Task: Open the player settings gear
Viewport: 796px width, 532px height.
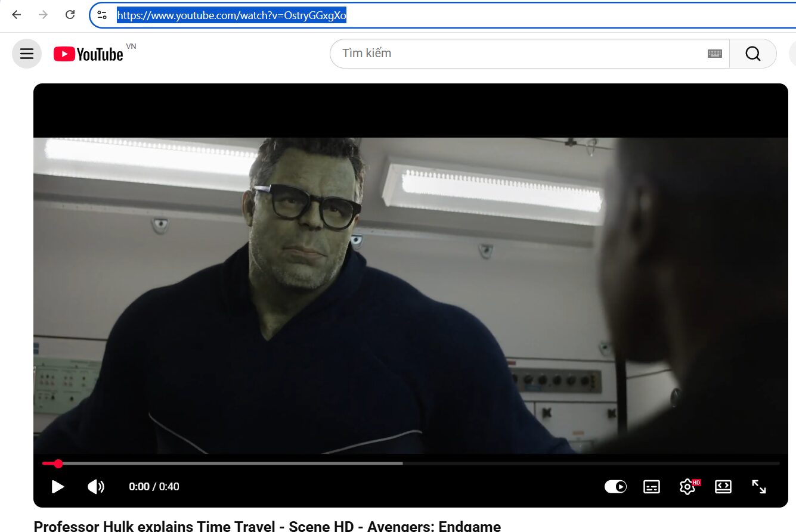Action: (x=687, y=487)
